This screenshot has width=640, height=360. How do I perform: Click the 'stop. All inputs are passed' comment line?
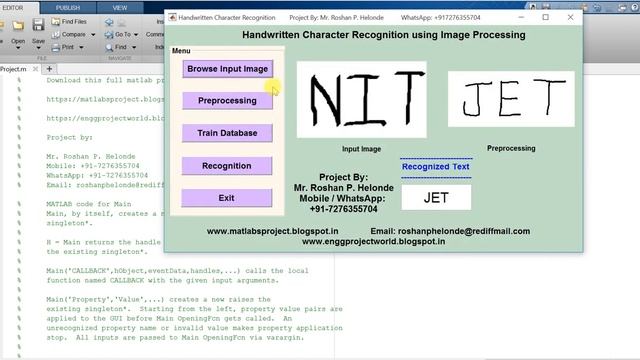tap(175, 338)
